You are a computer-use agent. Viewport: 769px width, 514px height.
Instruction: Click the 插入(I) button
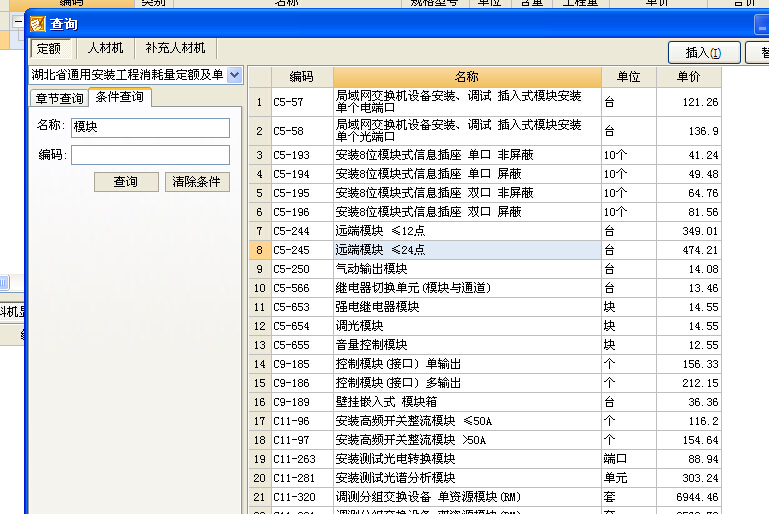point(704,52)
